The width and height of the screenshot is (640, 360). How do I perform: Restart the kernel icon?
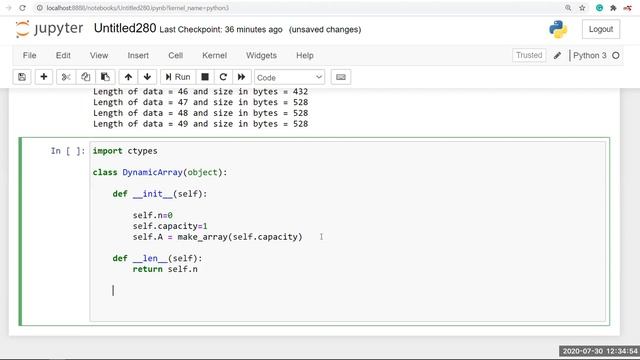click(223, 77)
